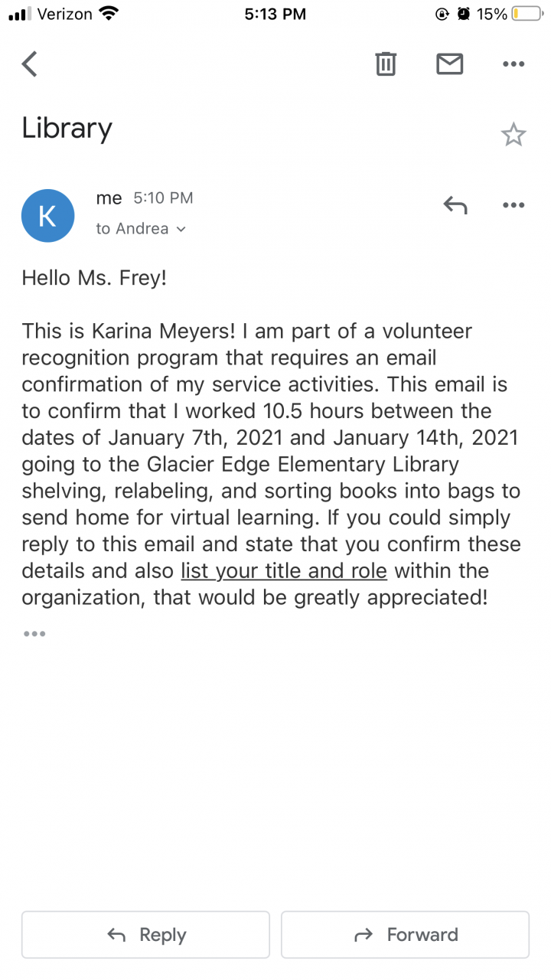Tap the alarm clock status icon
Viewport: 551px width, 980px height.
(464, 14)
